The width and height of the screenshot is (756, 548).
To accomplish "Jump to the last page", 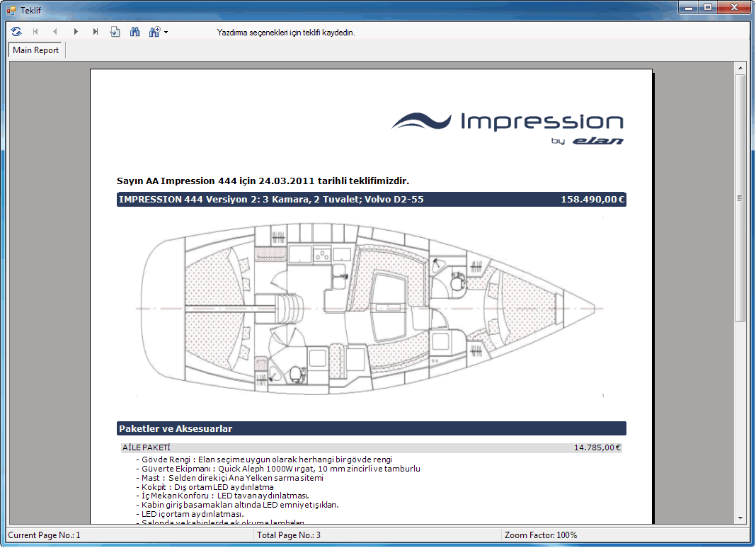I will tap(96, 32).
